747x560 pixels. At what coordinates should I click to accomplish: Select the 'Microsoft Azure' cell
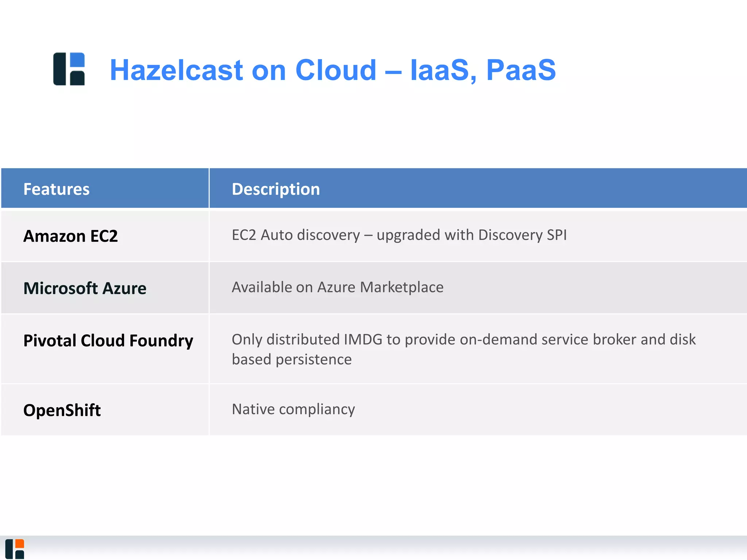pos(105,288)
